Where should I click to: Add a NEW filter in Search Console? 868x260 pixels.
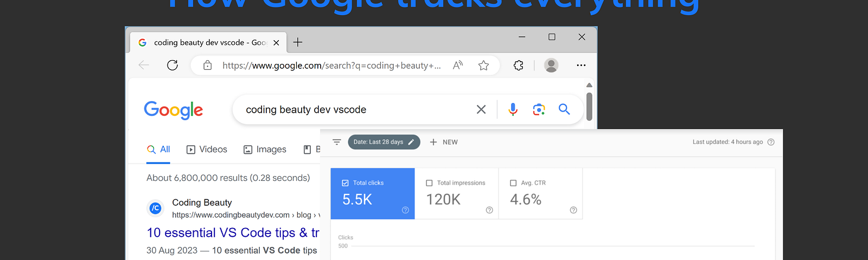click(x=444, y=142)
